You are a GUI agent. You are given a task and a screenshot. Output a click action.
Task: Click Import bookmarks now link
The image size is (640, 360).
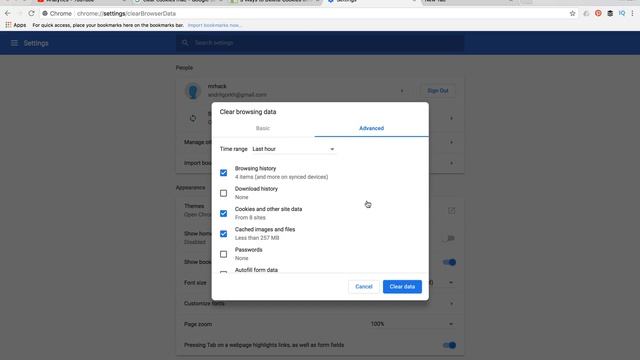pos(214,25)
